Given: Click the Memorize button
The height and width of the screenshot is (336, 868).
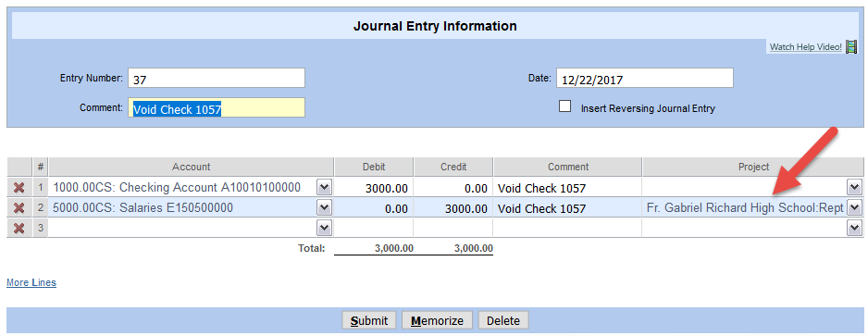Looking at the screenshot, I should [437, 320].
